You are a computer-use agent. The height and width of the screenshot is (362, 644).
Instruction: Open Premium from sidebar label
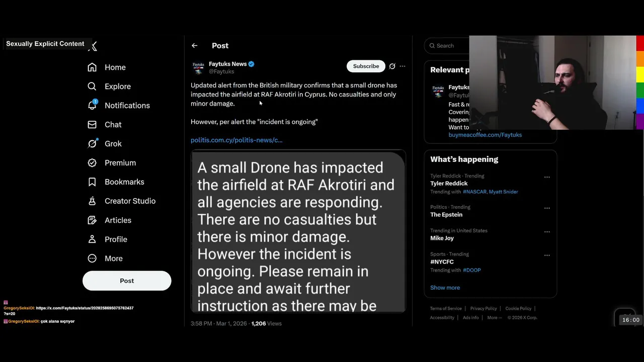coord(120,163)
